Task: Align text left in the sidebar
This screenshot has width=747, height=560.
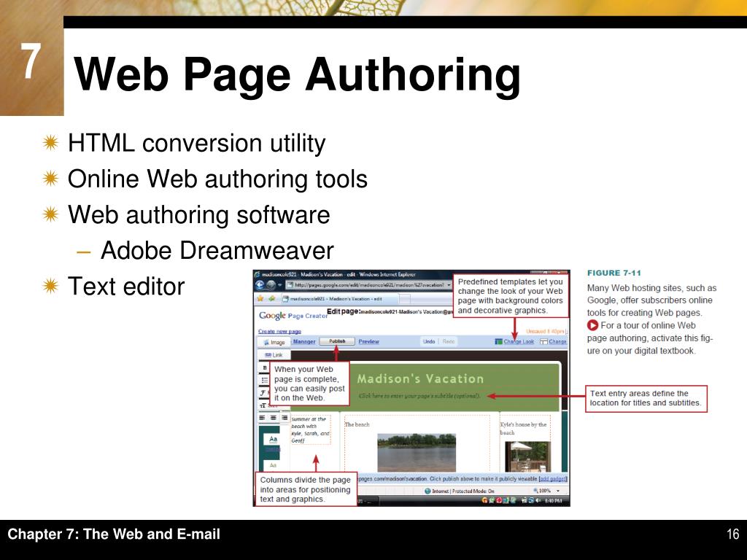Action: pos(262,418)
